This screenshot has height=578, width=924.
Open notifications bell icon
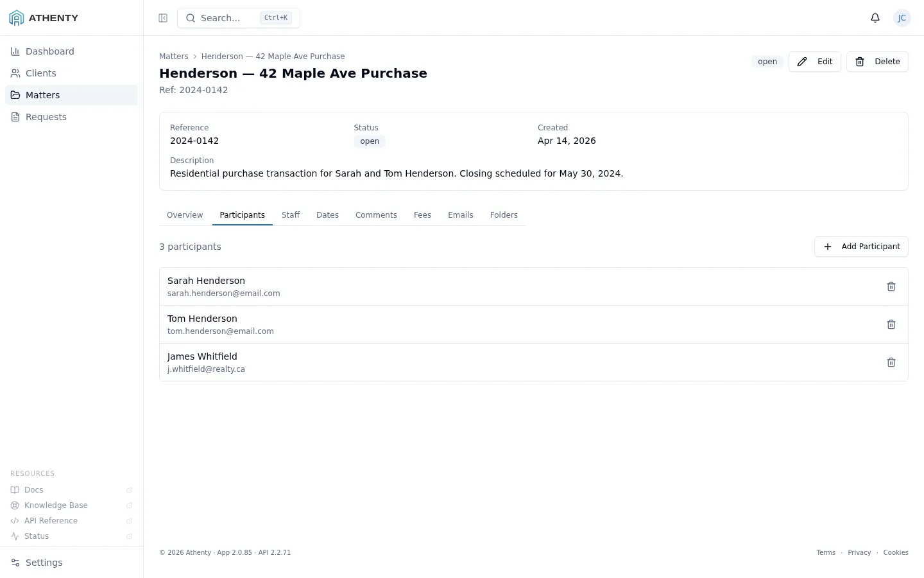pyautogui.click(x=875, y=18)
